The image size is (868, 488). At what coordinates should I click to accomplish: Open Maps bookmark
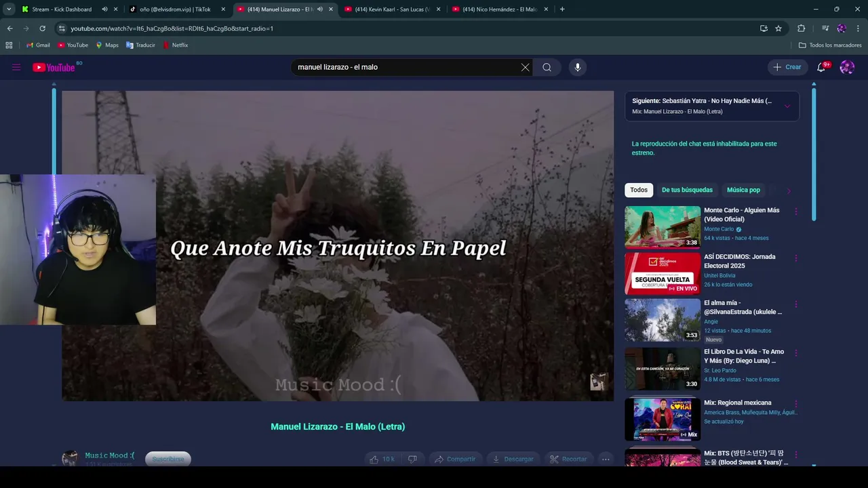click(107, 45)
